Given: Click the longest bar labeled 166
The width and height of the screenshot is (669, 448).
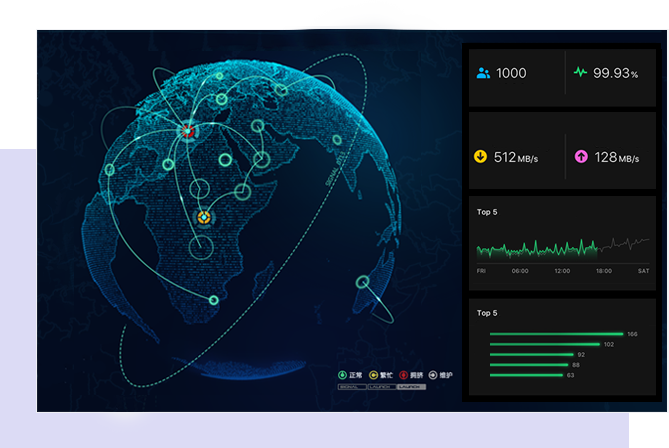Looking at the screenshot, I should point(556,334).
